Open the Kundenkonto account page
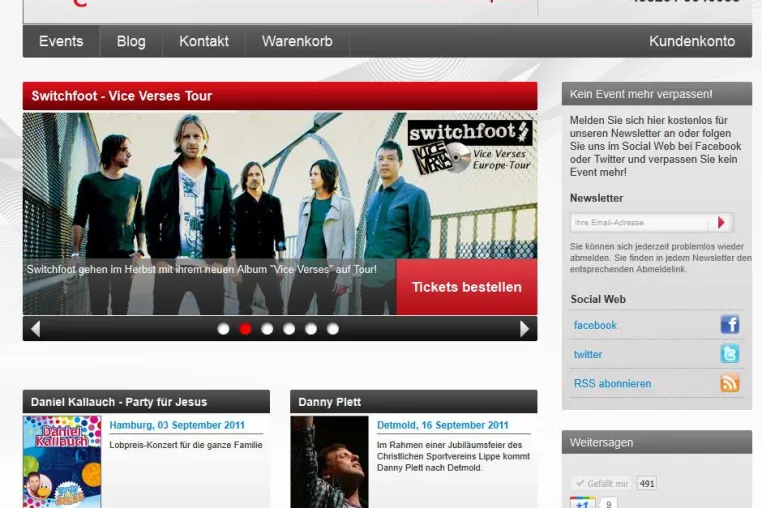Image resolution: width=762 pixels, height=508 pixels. coord(692,41)
